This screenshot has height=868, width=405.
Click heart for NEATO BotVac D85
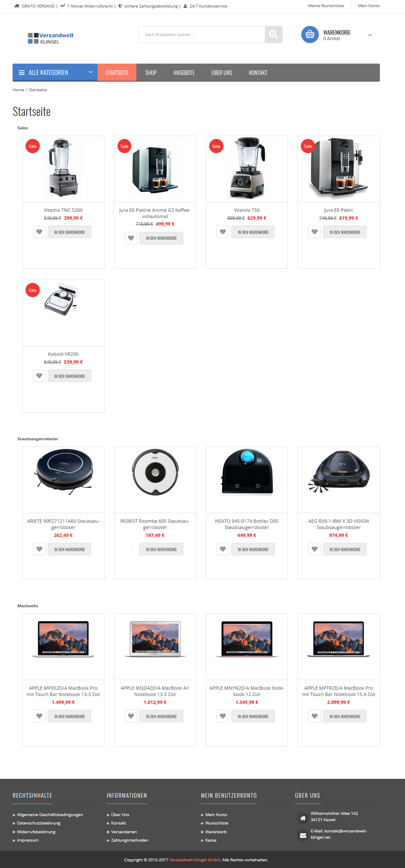pos(223,549)
